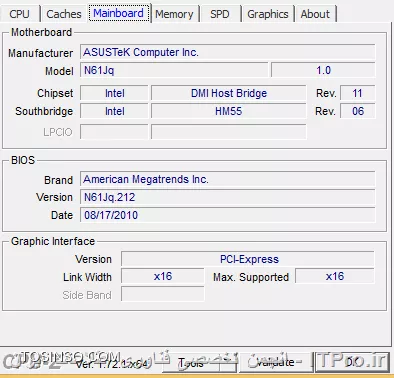Click the Link Width label
The image size is (394, 378).
87,277
